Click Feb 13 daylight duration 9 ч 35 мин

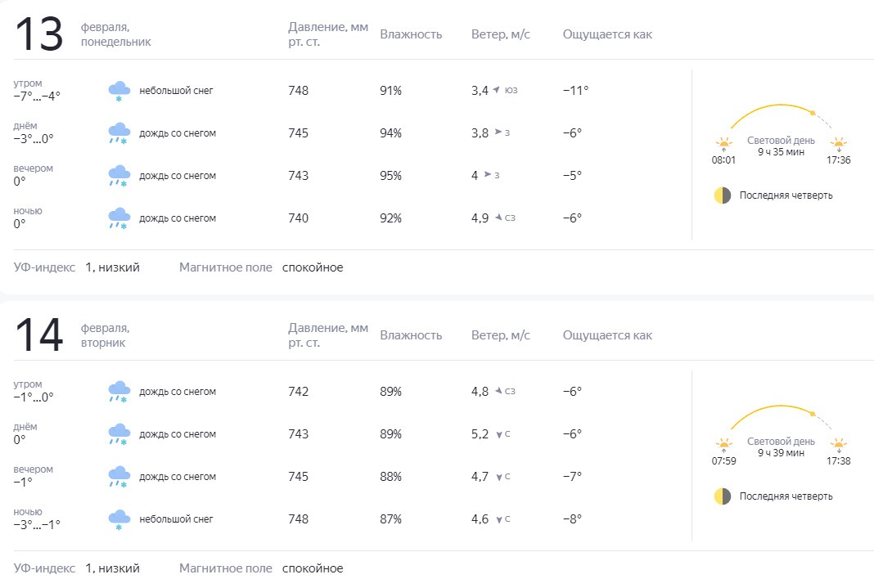coord(781,152)
